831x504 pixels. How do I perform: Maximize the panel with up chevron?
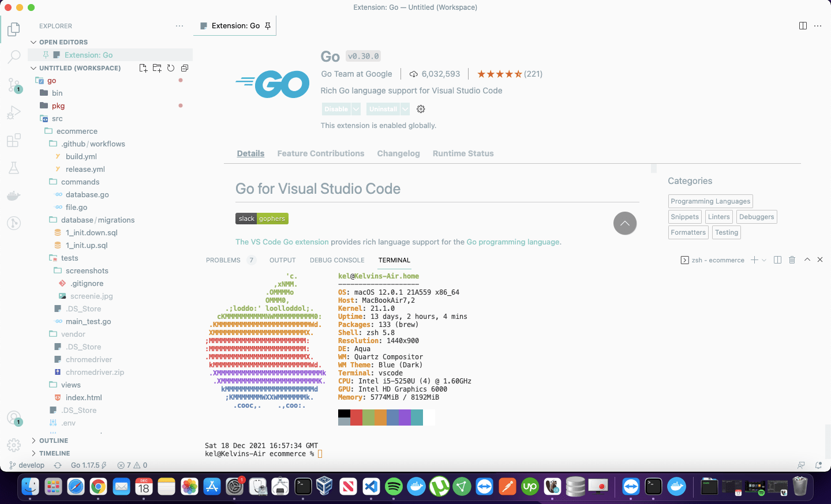tap(807, 260)
